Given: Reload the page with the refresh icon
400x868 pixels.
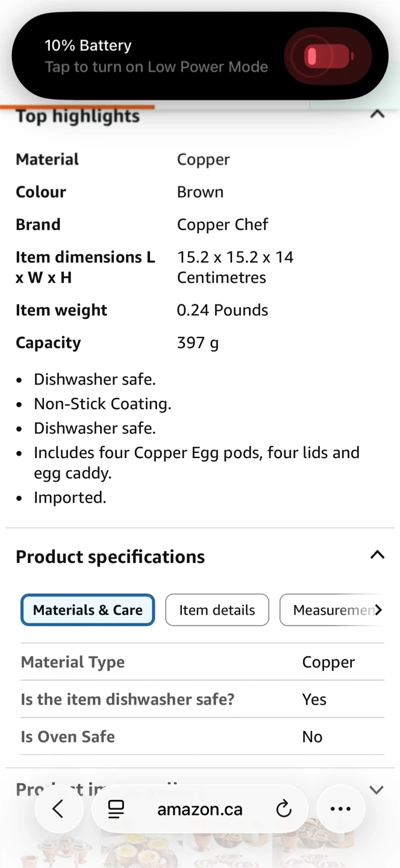Looking at the screenshot, I should pos(284,809).
